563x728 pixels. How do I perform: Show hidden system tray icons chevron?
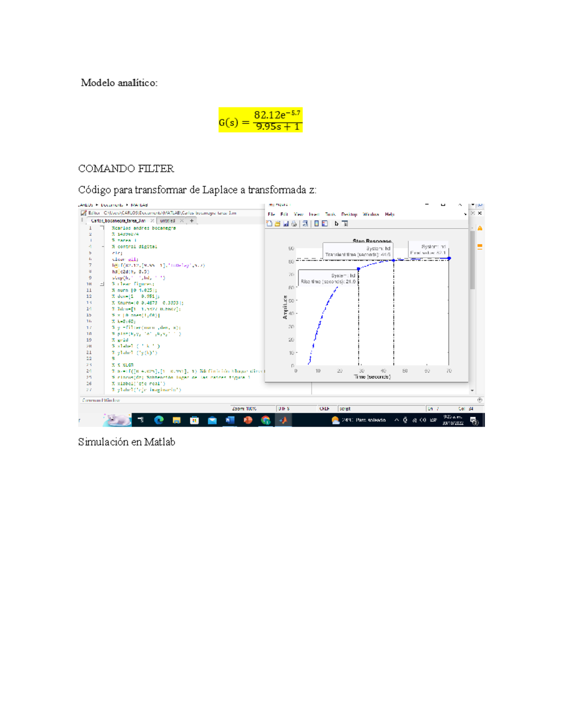396,420
